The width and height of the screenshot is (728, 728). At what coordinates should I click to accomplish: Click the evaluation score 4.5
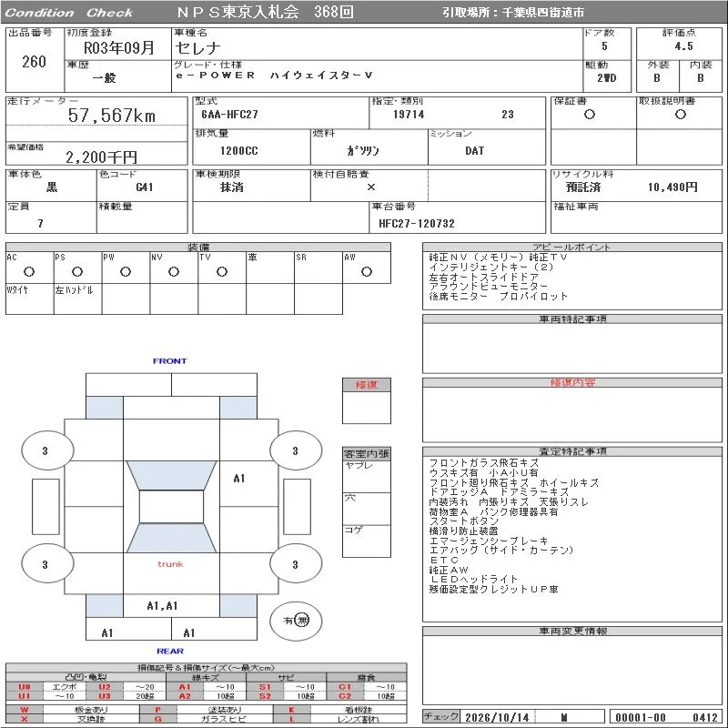coord(684,46)
